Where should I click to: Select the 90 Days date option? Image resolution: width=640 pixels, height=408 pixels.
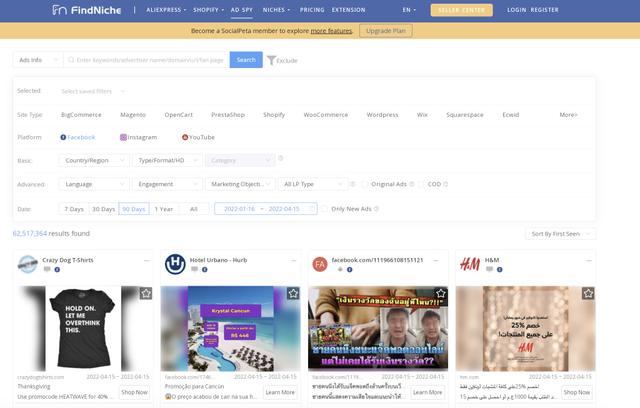point(134,209)
